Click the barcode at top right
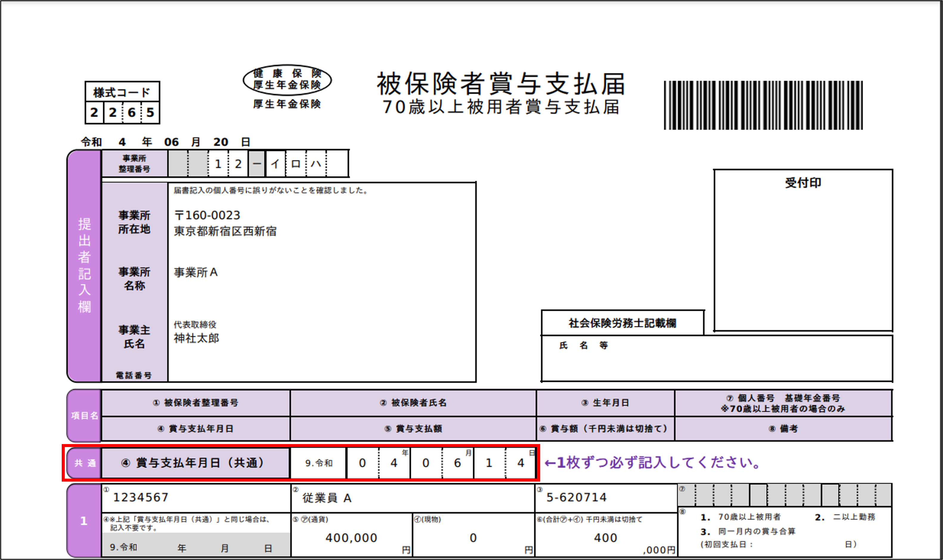This screenshot has width=943, height=560. click(763, 105)
